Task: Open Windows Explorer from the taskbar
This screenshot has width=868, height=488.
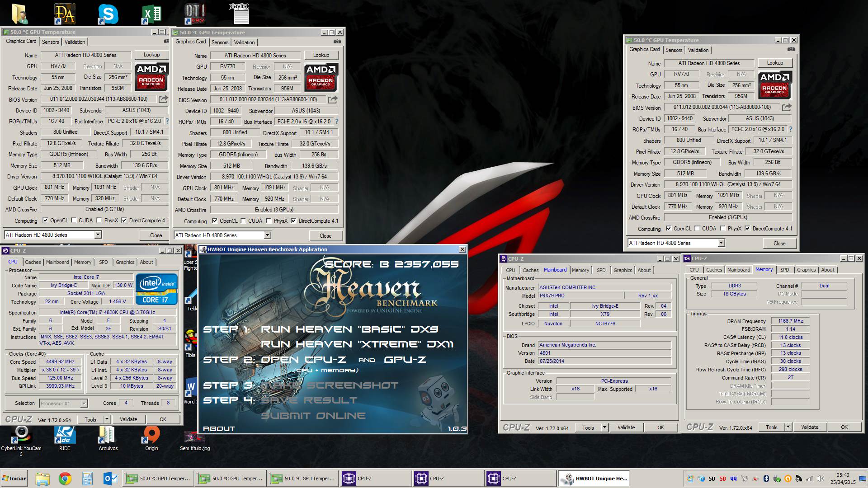Action: (42, 479)
